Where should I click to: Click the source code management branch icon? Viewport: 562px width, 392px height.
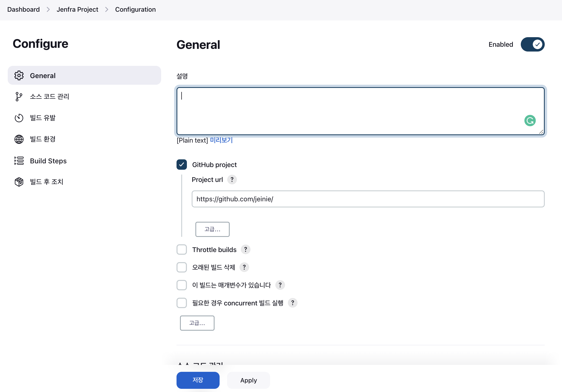[19, 97]
